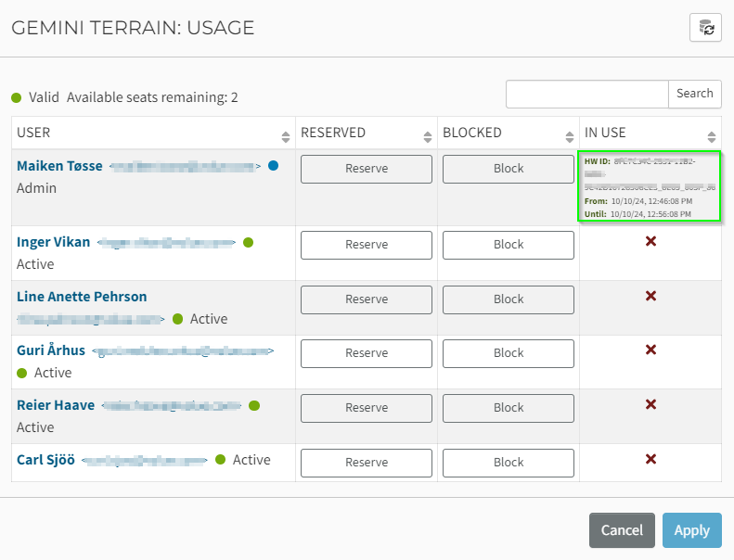This screenshot has width=734, height=560.
Task: Block Line Anette Pehrson from the license
Action: tap(509, 299)
